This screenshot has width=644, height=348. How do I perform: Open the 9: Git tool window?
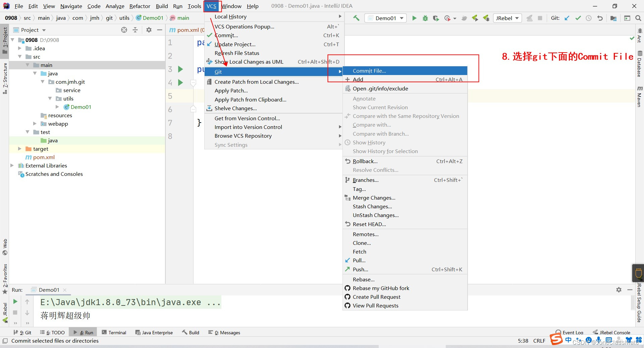(22, 333)
